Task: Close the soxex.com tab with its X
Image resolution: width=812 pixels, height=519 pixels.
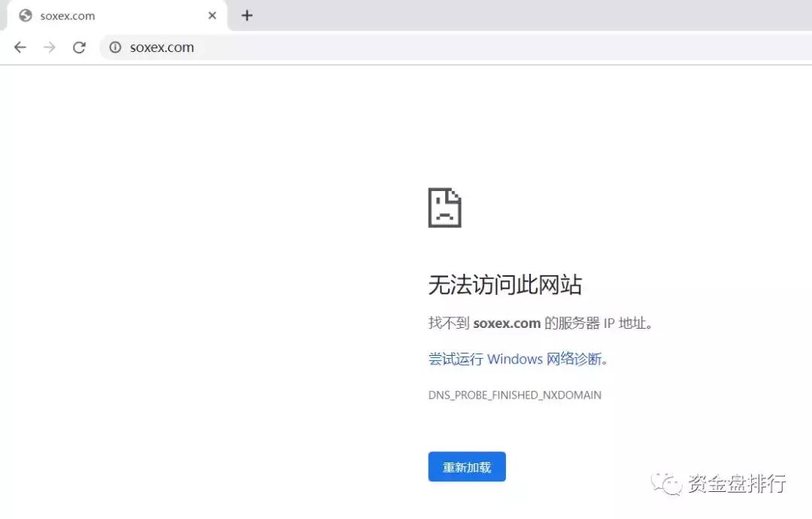Action: (x=212, y=15)
